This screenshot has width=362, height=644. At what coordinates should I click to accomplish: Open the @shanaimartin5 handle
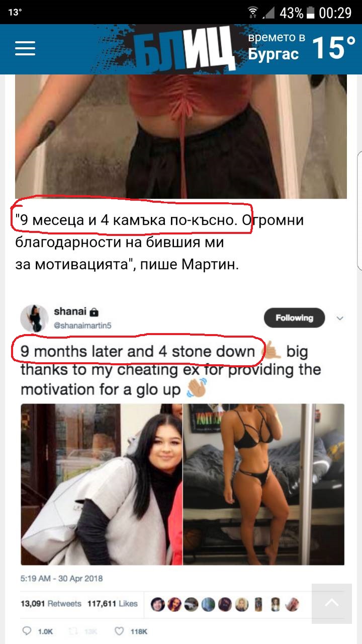pos(82,326)
